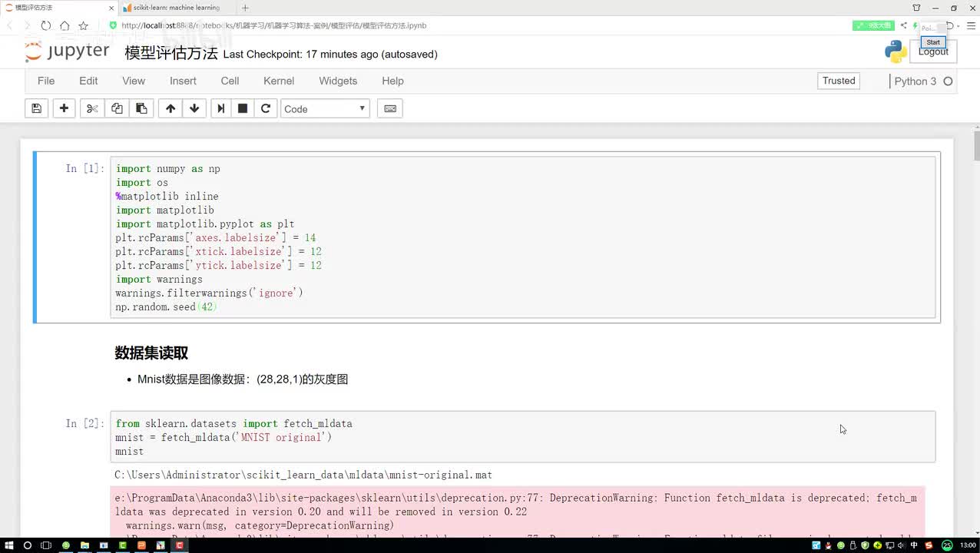Click the Cortana search circle on the taskbar
Screen dimensions: 980x553
pos(27,545)
